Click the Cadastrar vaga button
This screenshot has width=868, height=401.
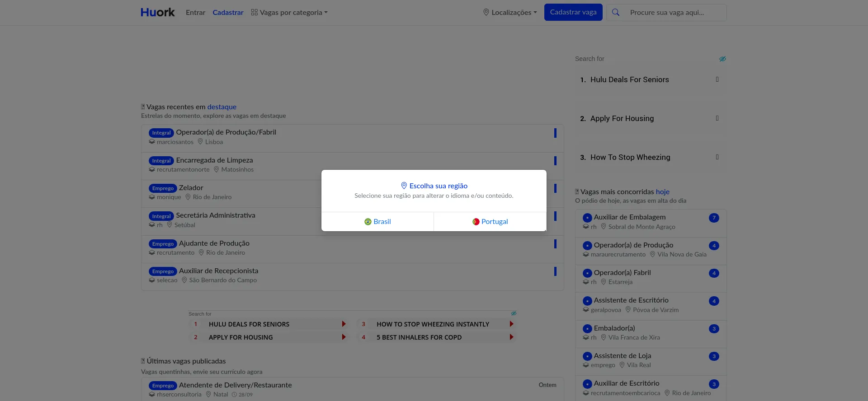tap(573, 12)
